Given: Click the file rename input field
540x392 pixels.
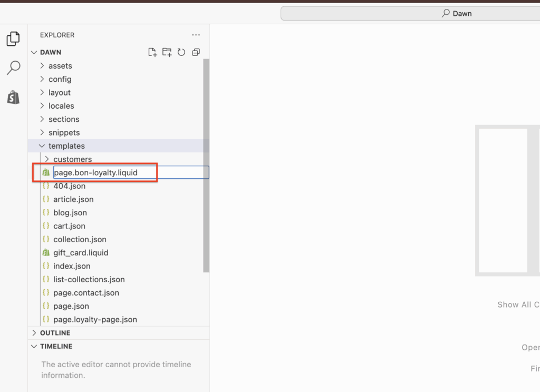Looking at the screenshot, I should click(130, 173).
